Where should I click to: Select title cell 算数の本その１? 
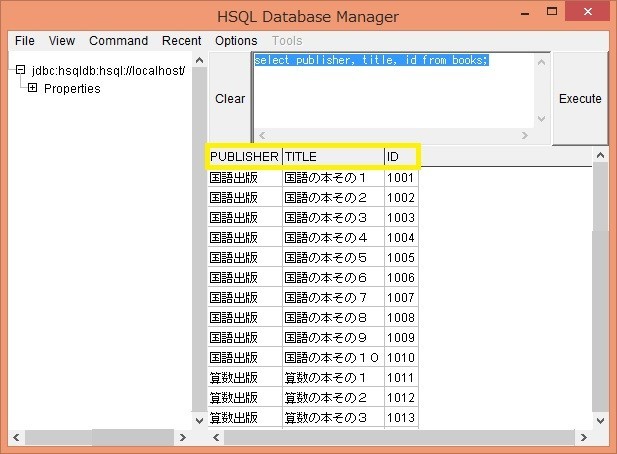coord(333,377)
